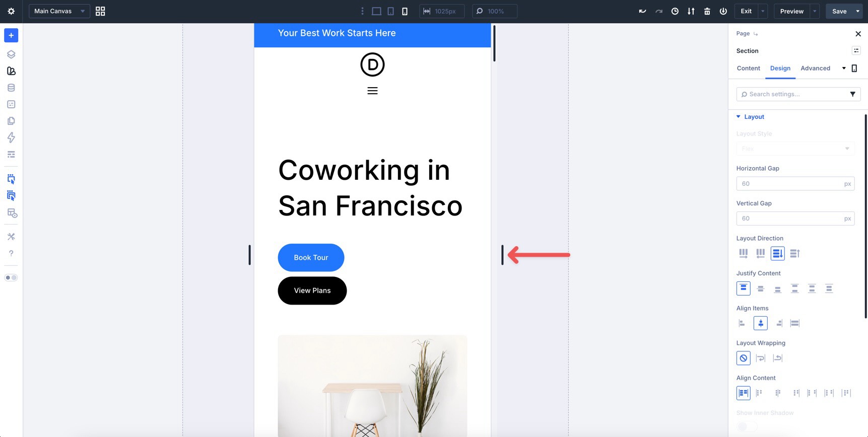Expand the Save options arrow
This screenshot has width=868, height=437.
[857, 11]
